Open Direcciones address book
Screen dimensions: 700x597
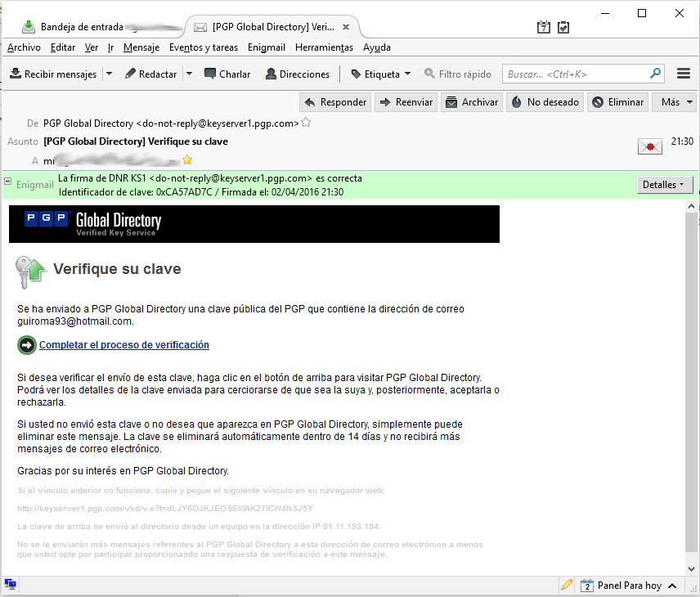[x=298, y=74]
